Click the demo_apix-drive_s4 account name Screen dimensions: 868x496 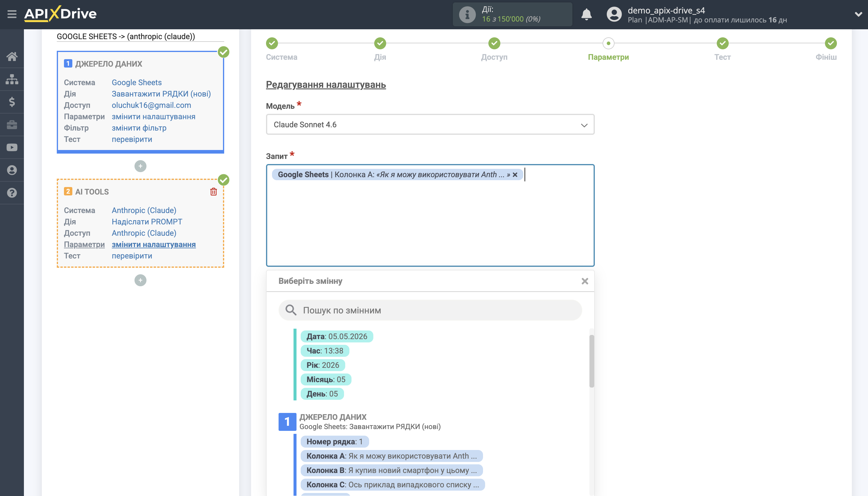pos(666,10)
